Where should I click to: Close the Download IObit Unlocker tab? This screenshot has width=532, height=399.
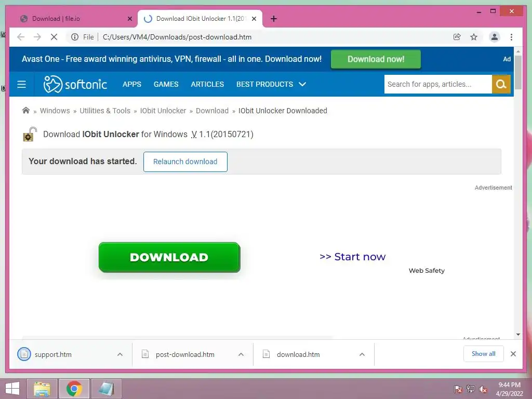tap(254, 19)
